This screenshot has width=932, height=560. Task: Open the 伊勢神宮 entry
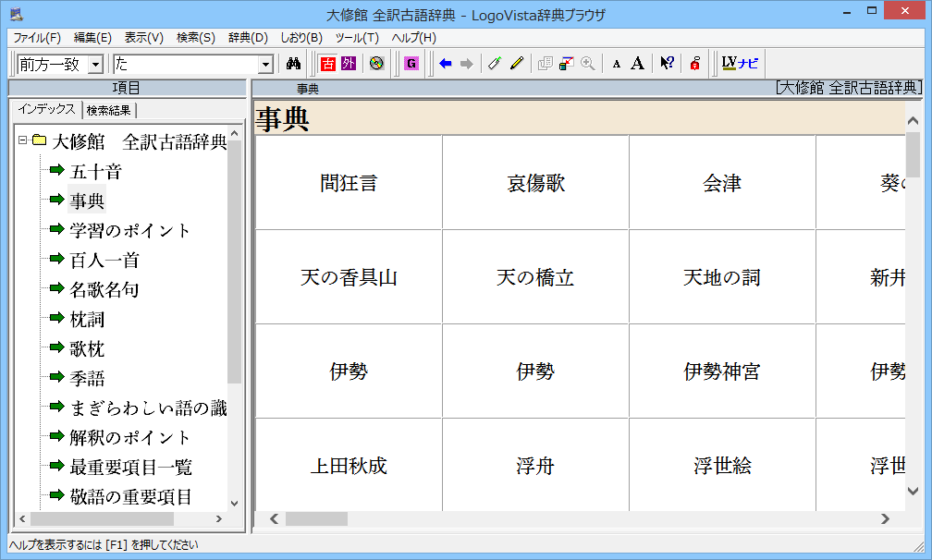[722, 371]
